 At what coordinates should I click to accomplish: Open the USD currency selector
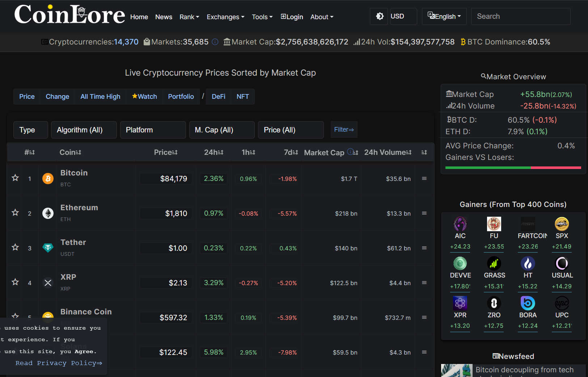403,16
